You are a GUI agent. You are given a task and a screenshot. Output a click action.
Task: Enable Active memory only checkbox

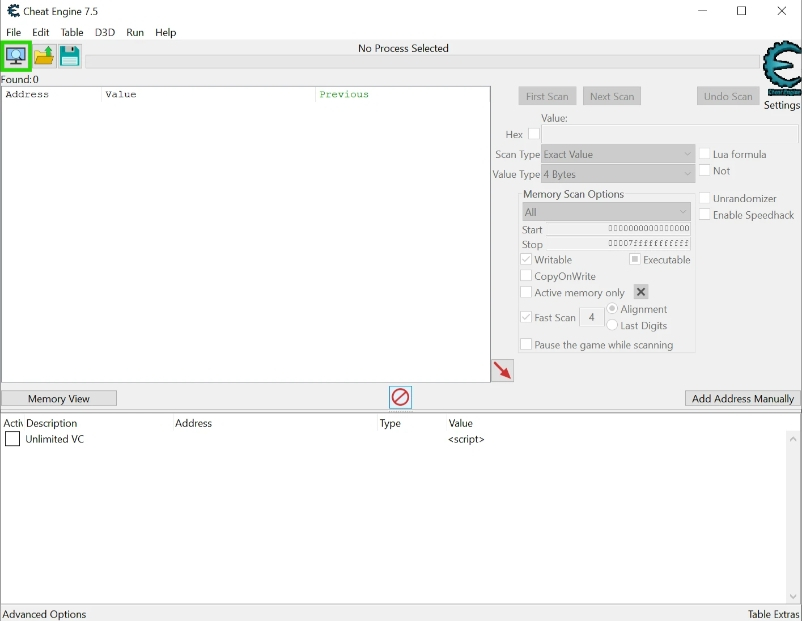(x=526, y=292)
